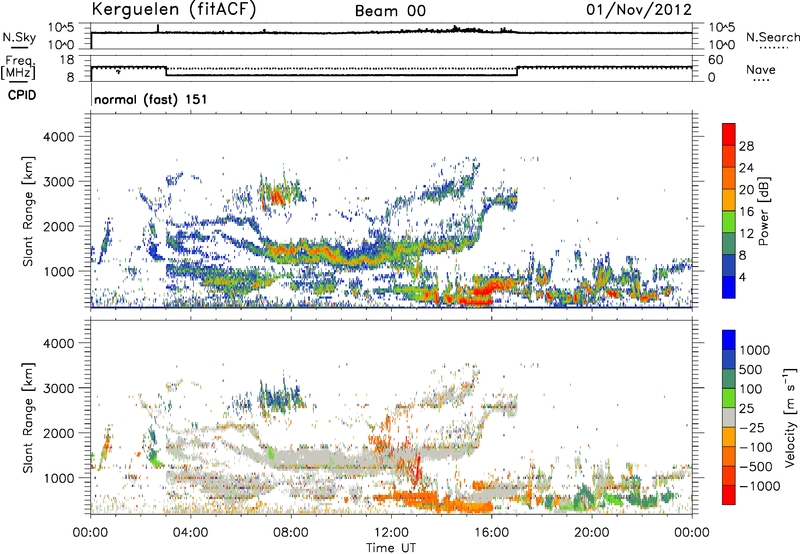Click the 'Velocity [m s-1]' colorbar label
This screenshot has height=554, width=800.
point(790,417)
